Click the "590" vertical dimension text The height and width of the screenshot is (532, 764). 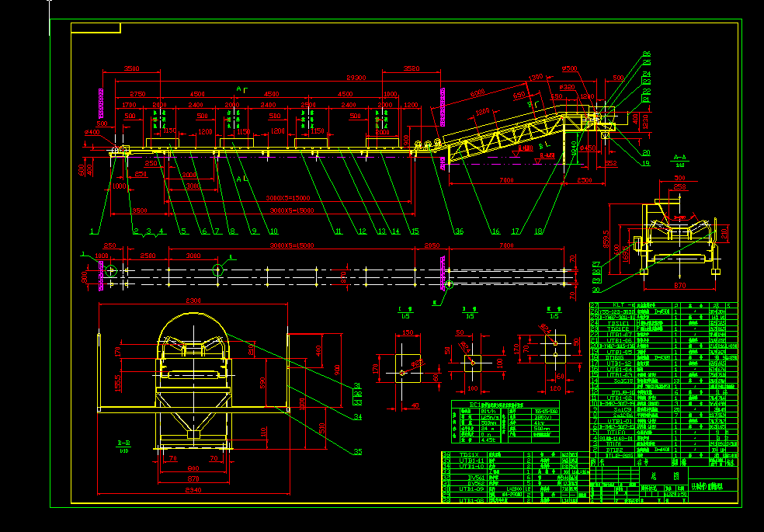tap(262, 384)
